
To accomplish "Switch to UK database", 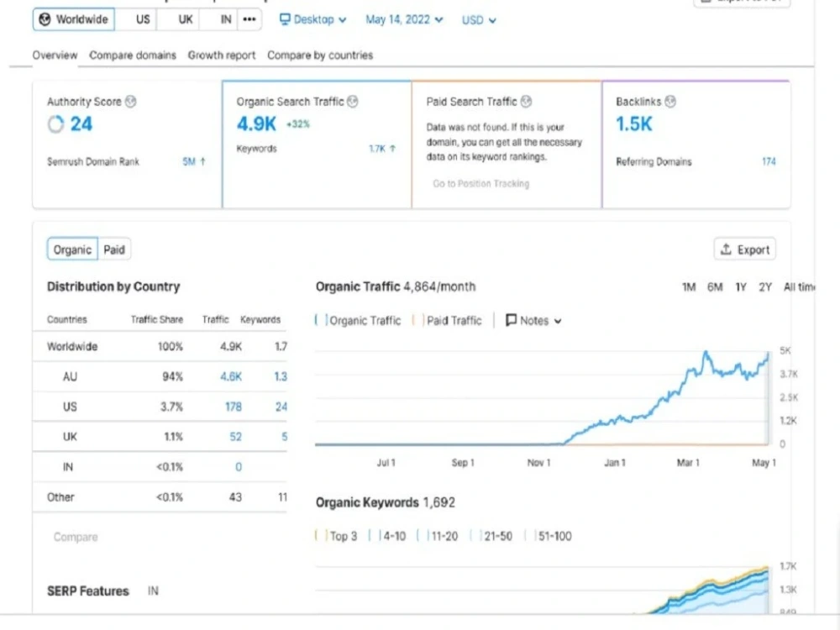I will pos(186,20).
